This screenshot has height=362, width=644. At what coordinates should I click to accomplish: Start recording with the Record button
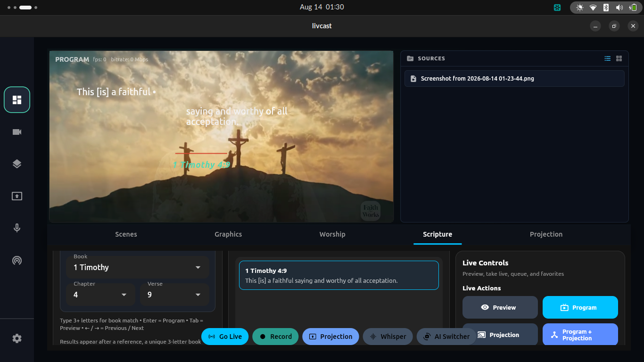(275, 337)
